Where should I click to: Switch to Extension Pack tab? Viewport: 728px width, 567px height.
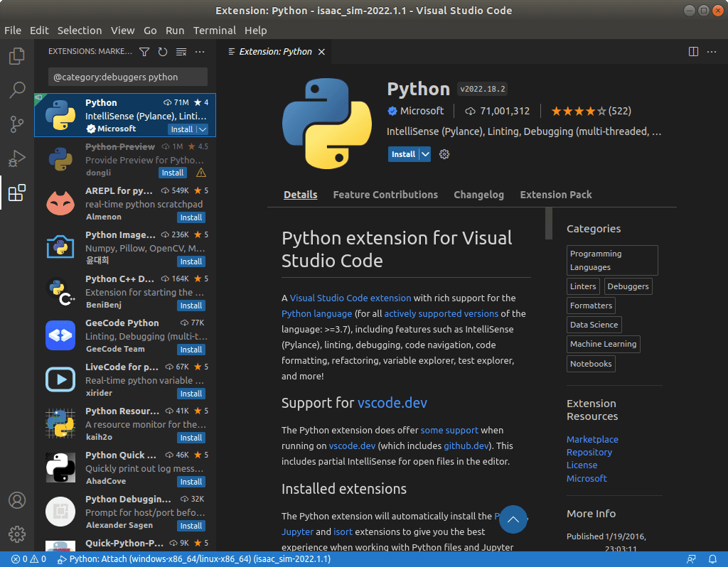[556, 195]
